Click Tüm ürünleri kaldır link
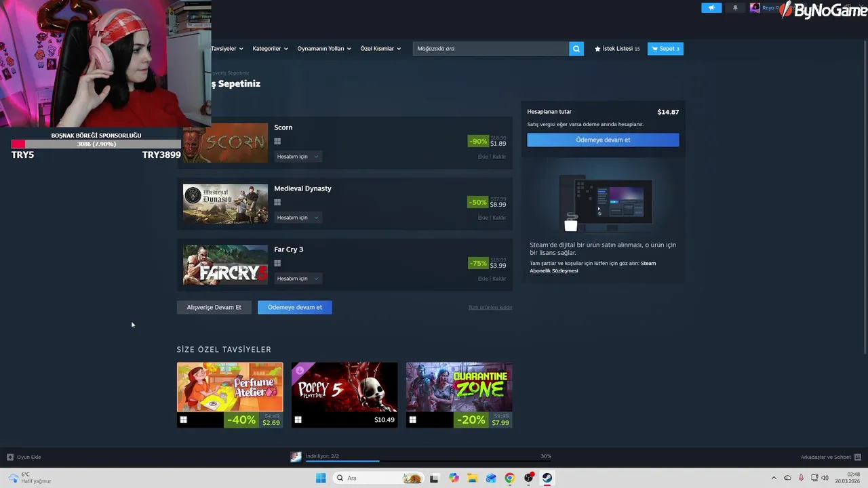The image size is (868, 488). [x=490, y=308]
